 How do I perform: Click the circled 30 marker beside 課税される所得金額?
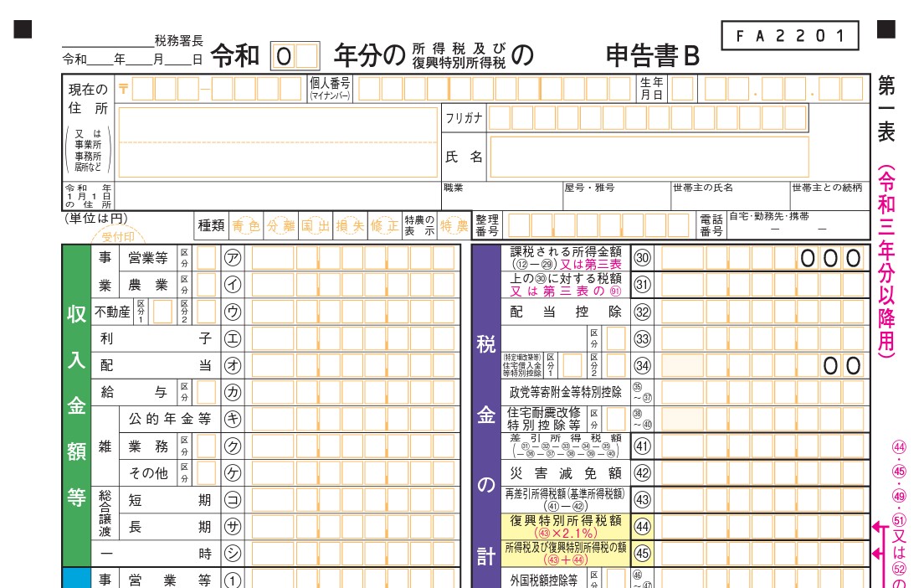(642, 258)
